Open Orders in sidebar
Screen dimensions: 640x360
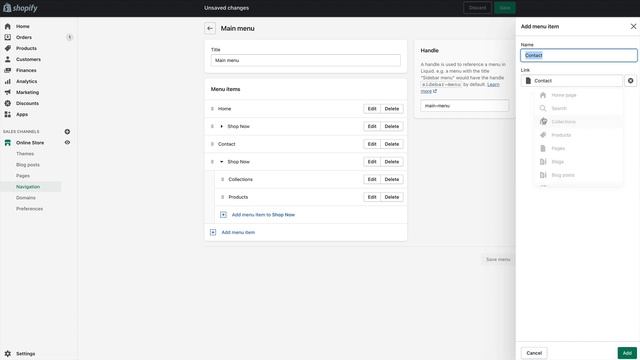[x=24, y=37]
